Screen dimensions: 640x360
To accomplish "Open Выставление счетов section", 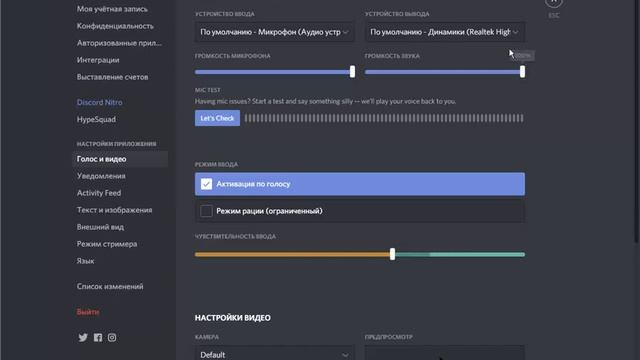I will (112, 77).
